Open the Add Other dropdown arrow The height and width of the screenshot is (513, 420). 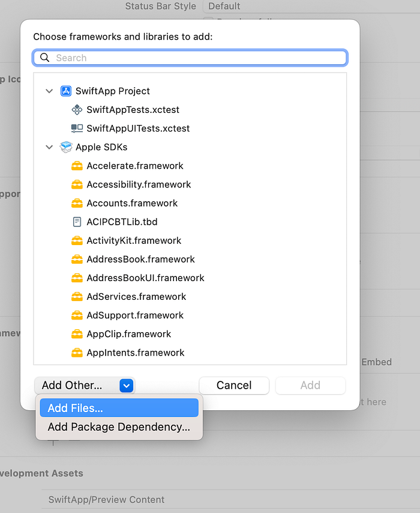[x=126, y=386]
